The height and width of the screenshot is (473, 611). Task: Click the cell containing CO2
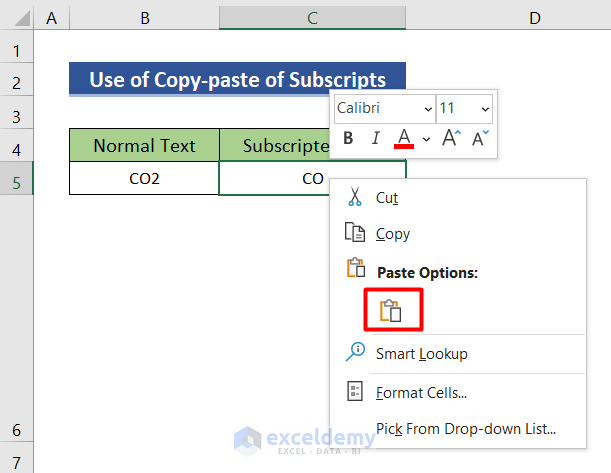(x=144, y=180)
